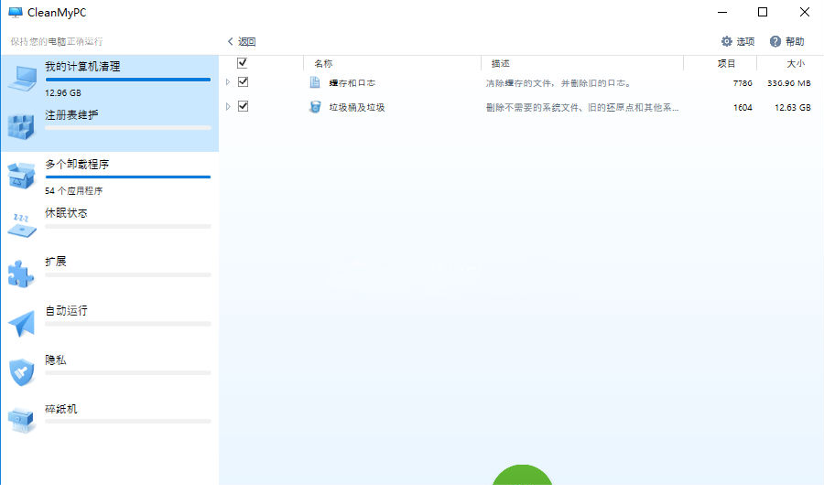Minimize the CleanMyPC window

coord(722,12)
